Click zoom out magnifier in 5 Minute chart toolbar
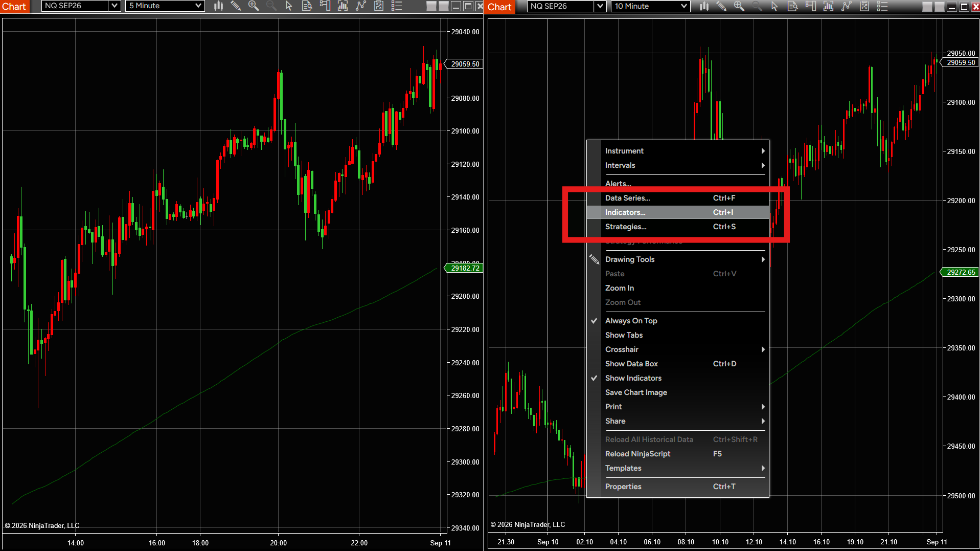This screenshot has height=551, width=980. click(271, 6)
